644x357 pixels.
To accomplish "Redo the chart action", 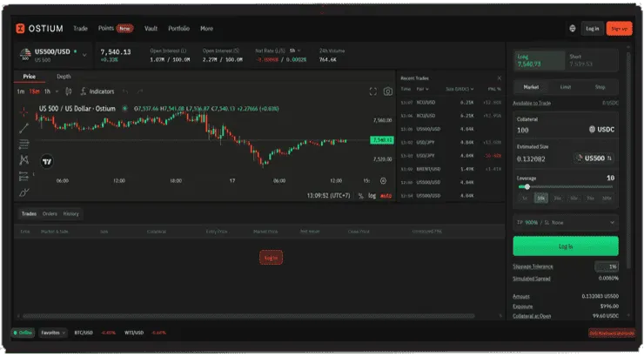I will (x=140, y=91).
